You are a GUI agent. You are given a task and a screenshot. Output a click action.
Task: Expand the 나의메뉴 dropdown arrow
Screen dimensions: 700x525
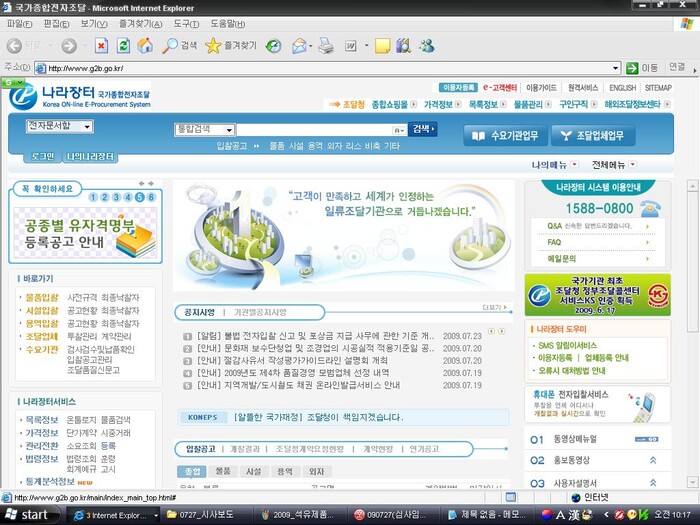575,165
